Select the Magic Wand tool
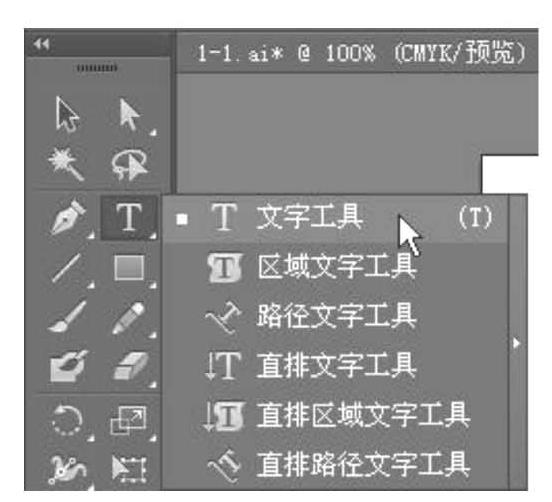Viewport: 552px width, 502px height. pos(67,164)
